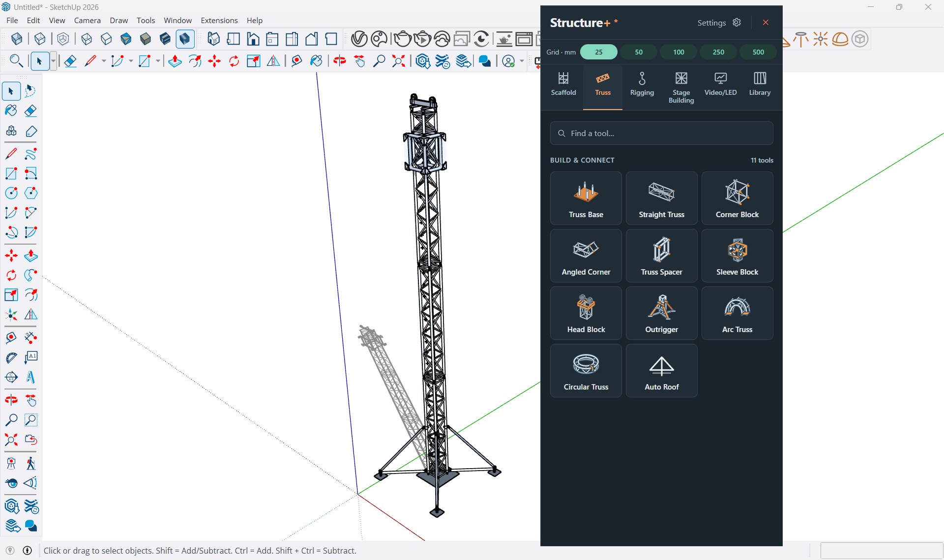Set grid size to 500 mm
This screenshot has height=560, width=944.
758,52
